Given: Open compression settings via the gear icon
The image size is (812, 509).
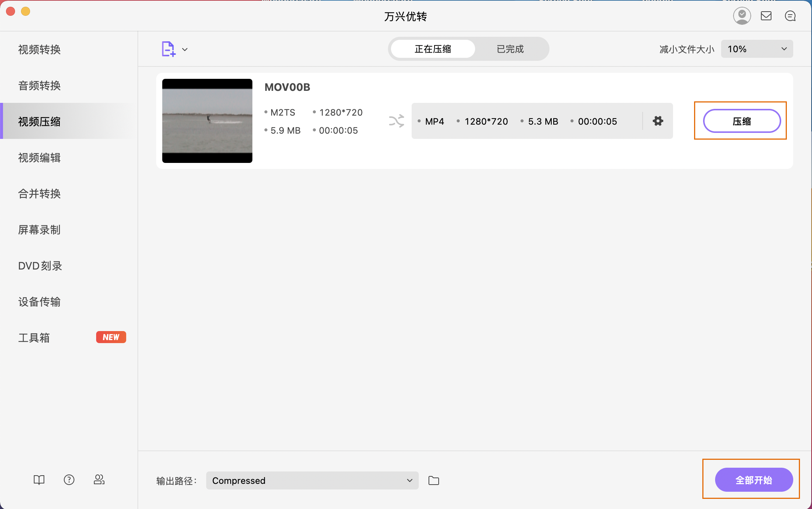Looking at the screenshot, I should [x=657, y=121].
